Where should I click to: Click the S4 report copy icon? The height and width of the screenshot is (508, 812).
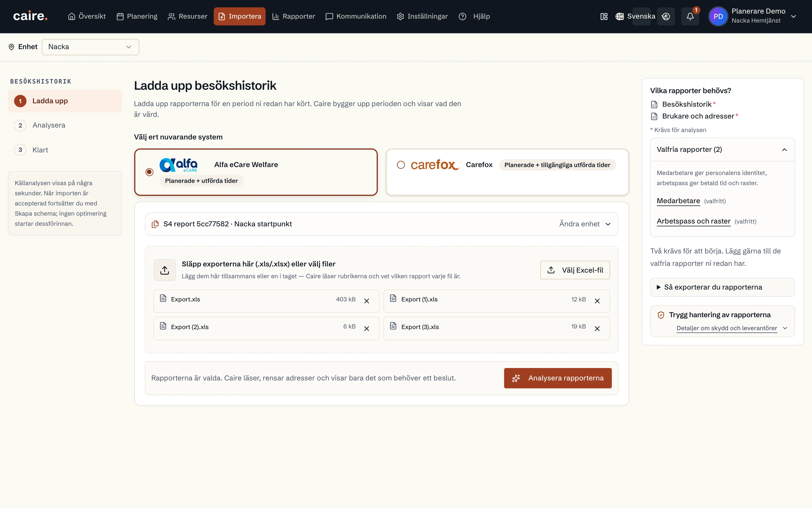coord(155,224)
